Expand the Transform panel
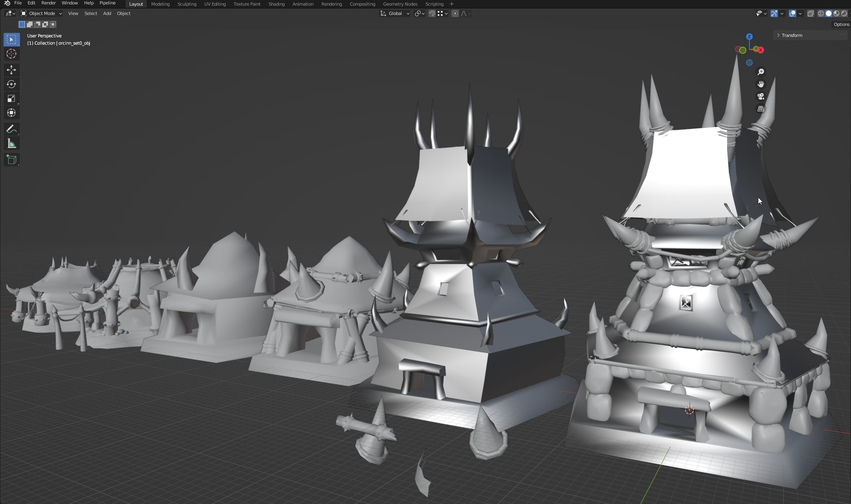The image size is (851, 504). [x=792, y=35]
